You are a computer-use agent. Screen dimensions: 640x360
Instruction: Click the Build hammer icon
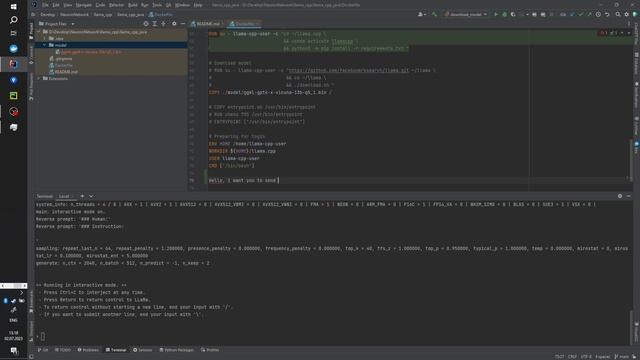coord(434,14)
